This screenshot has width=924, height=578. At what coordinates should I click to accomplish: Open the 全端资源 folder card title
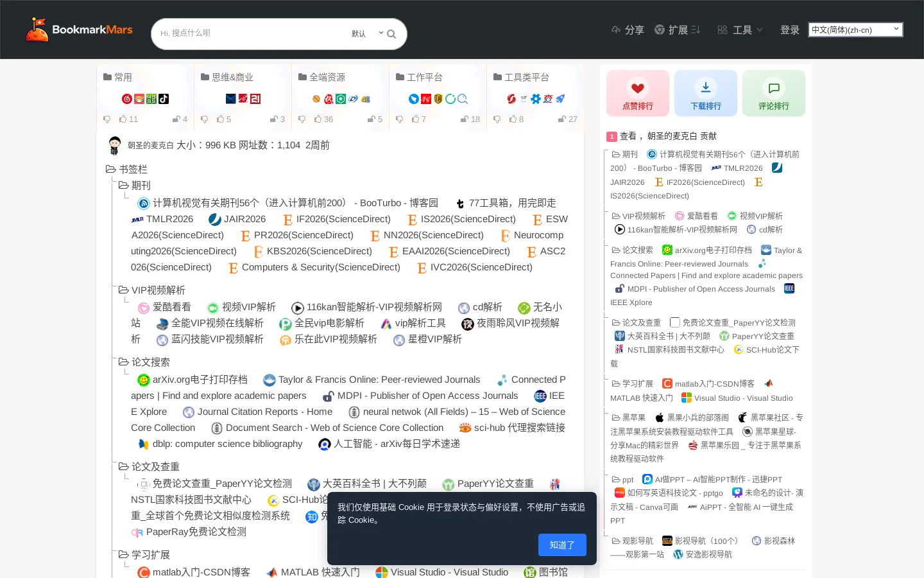click(327, 77)
